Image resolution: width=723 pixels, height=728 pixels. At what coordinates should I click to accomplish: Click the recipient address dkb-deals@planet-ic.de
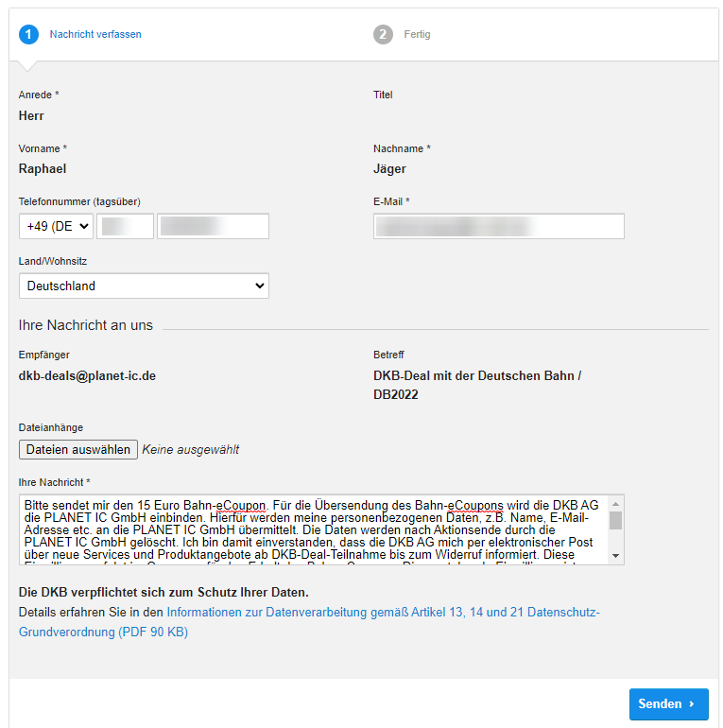pyautogui.click(x=87, y=375)
